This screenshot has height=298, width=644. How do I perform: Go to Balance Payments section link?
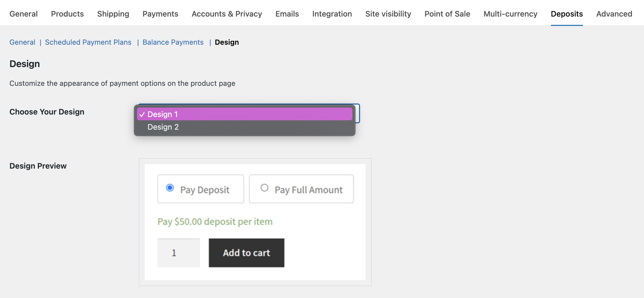[173, 42]
